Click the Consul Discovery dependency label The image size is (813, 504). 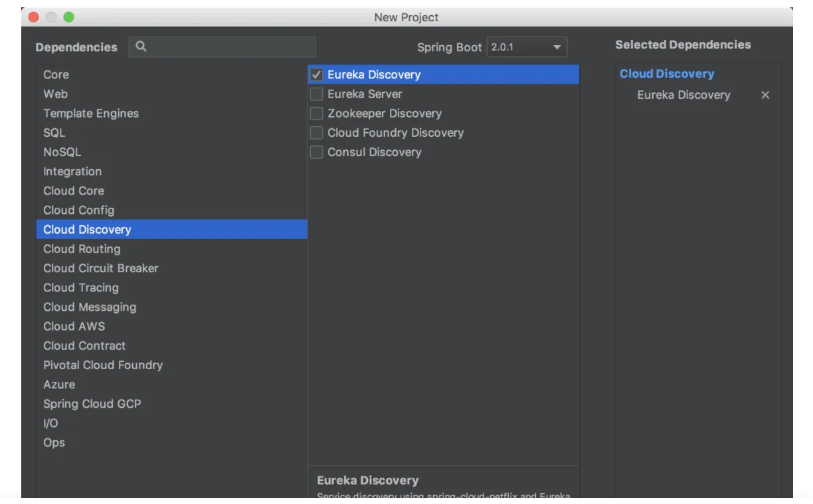pos(375,152)
